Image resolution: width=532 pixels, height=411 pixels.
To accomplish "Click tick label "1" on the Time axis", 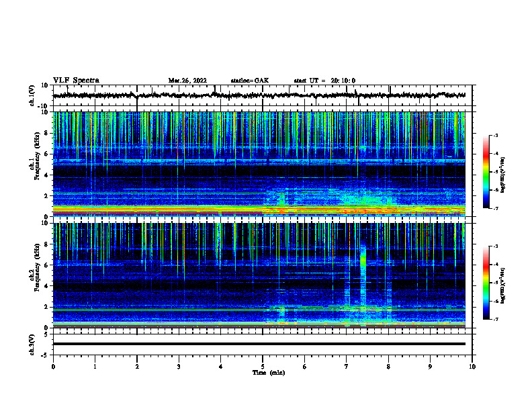I will pyautogui.click(x=95, y=367).
